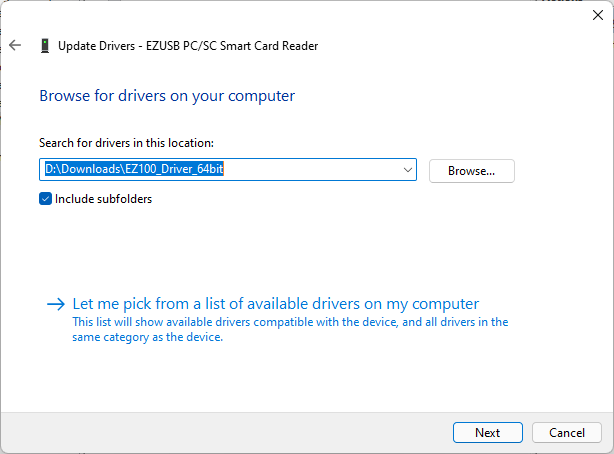Click the 'Update Drivers - EZUSB' window title text
614x454 pixels.
(x=188, y=45)
